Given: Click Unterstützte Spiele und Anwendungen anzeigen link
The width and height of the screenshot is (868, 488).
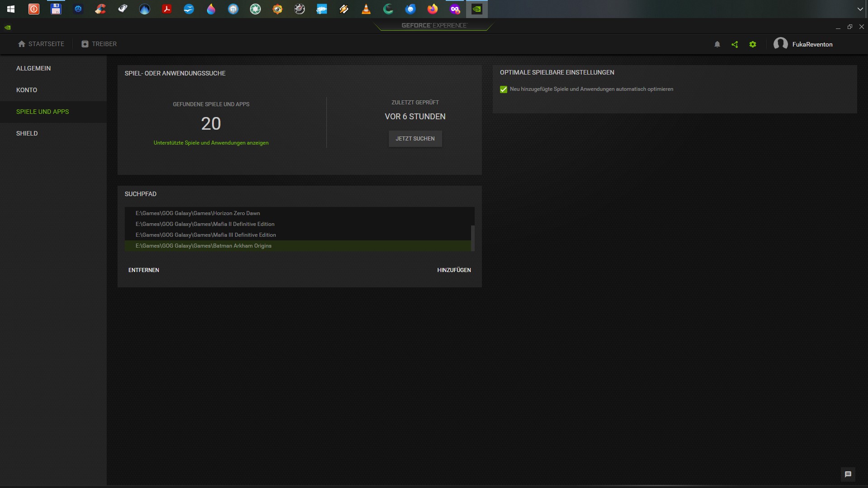Looking at the screenshot, I should 211,143.
